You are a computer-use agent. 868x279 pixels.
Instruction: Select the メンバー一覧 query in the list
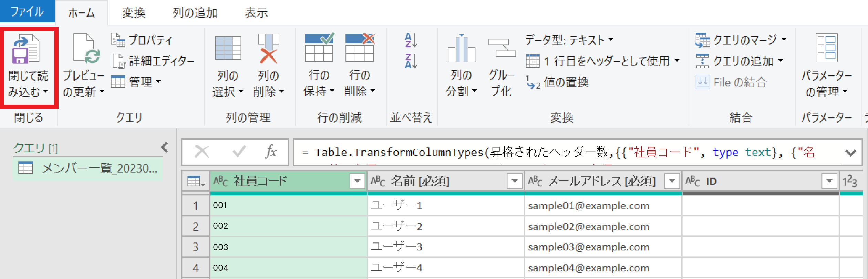(x=88, y=168)
